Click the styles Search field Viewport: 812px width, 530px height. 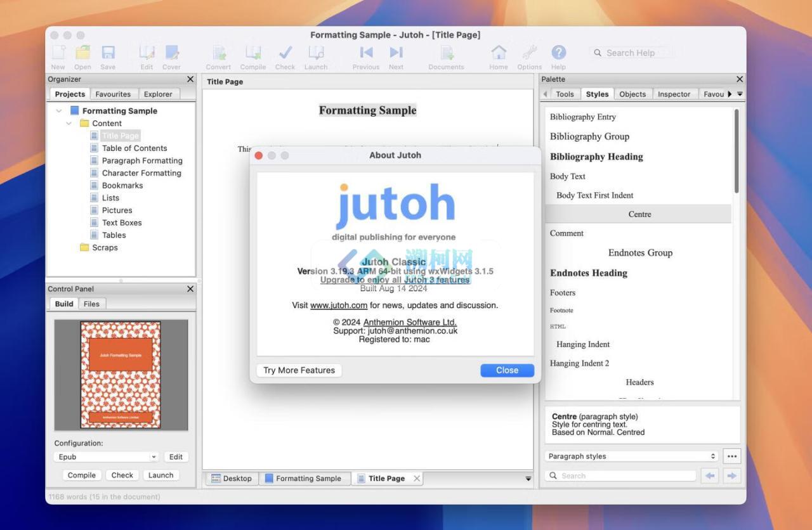click(620, 475)
